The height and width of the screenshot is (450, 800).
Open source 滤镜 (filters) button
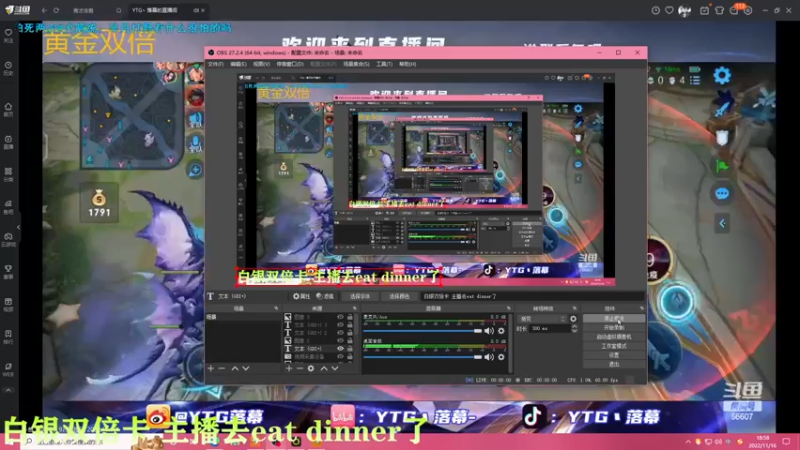click(324, 296)
